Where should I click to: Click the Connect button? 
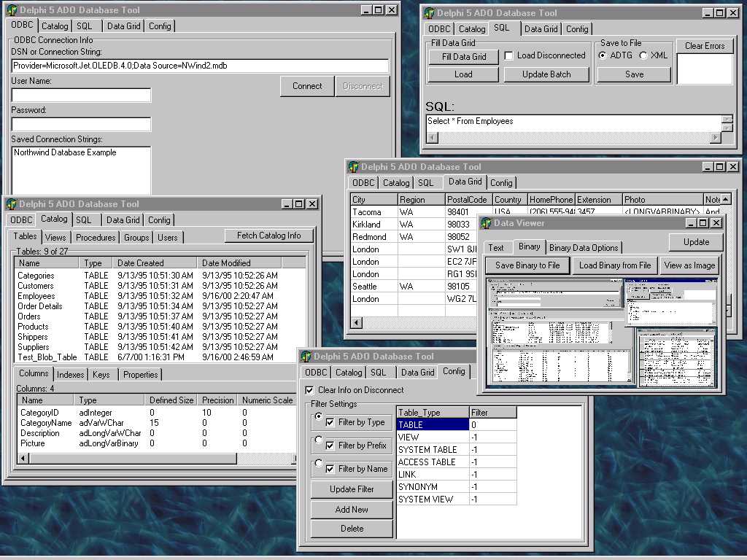point(307,86)
